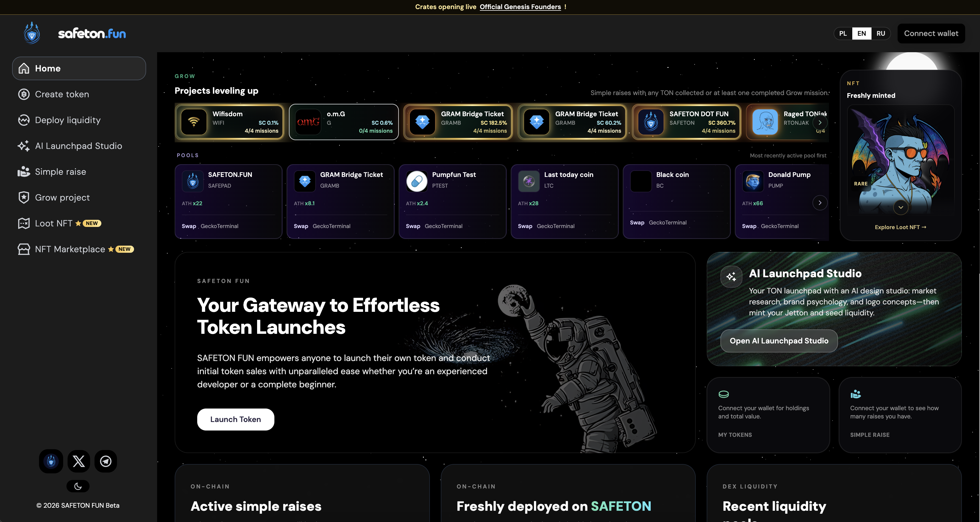Click the safeton.fun wordmark
980x522 pixels.
click(x=92, y=34)
